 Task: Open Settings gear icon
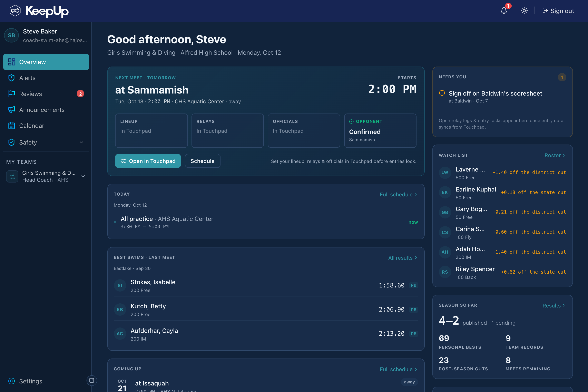11,381
